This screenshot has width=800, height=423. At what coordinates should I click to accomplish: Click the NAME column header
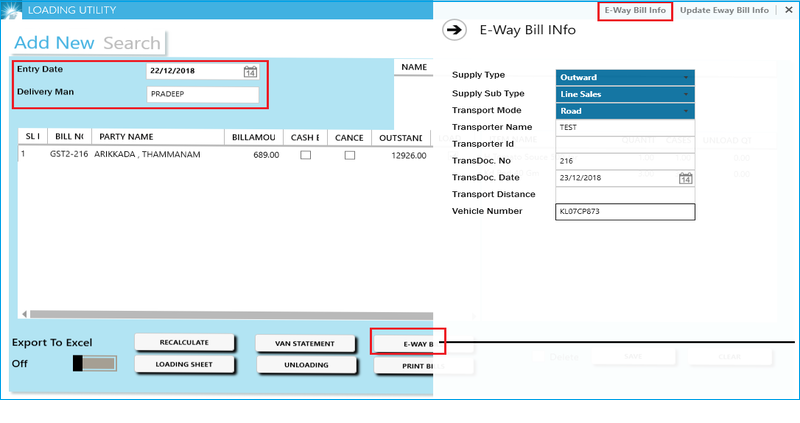click(414, 67)
